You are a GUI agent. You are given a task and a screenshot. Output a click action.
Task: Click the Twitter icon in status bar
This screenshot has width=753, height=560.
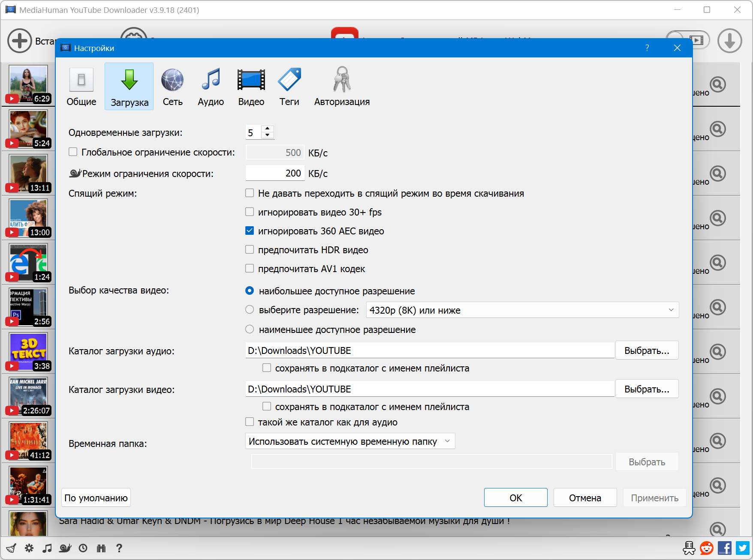point(743,548)
